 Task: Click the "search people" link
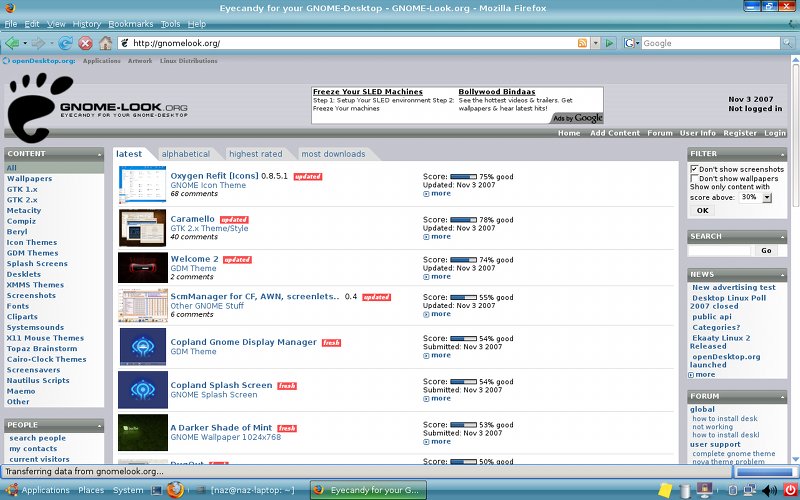(37, 438)
